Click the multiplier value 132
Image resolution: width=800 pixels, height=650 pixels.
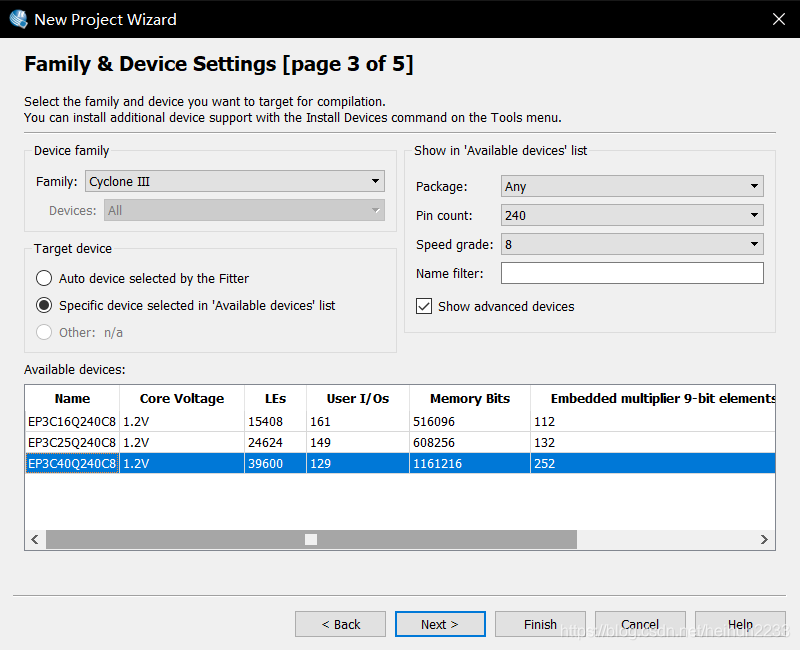coord(544,442)
